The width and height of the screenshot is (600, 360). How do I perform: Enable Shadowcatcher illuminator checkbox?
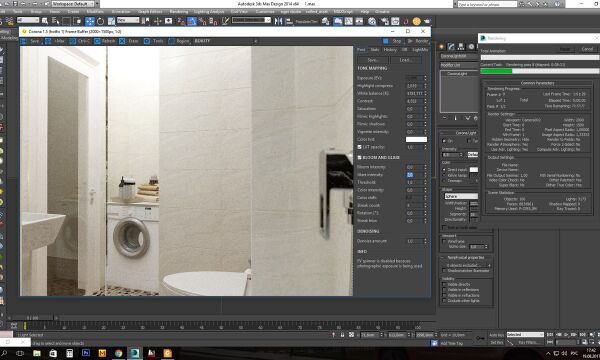click(x=444, y=271)
